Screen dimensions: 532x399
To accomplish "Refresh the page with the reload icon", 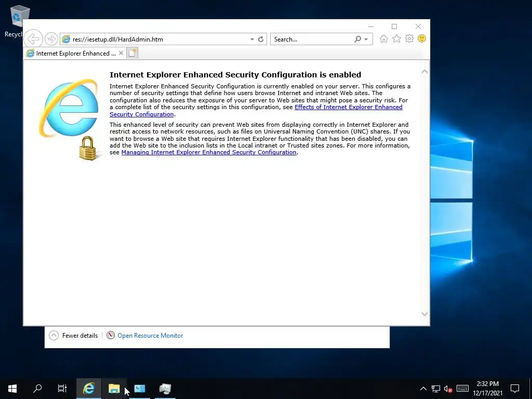I will 261,39.
